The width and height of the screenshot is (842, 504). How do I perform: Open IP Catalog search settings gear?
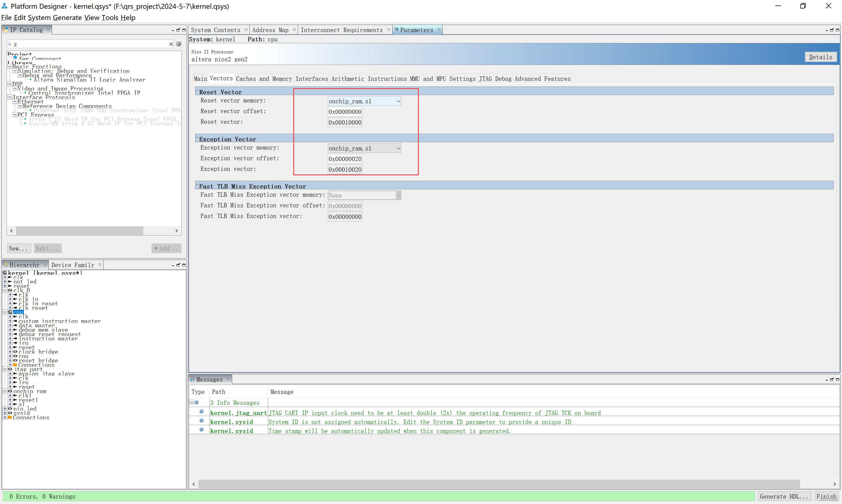(179, 44)
